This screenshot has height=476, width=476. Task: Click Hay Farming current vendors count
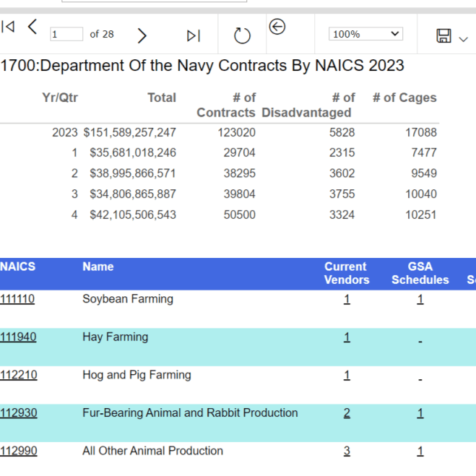click(347, 337)
